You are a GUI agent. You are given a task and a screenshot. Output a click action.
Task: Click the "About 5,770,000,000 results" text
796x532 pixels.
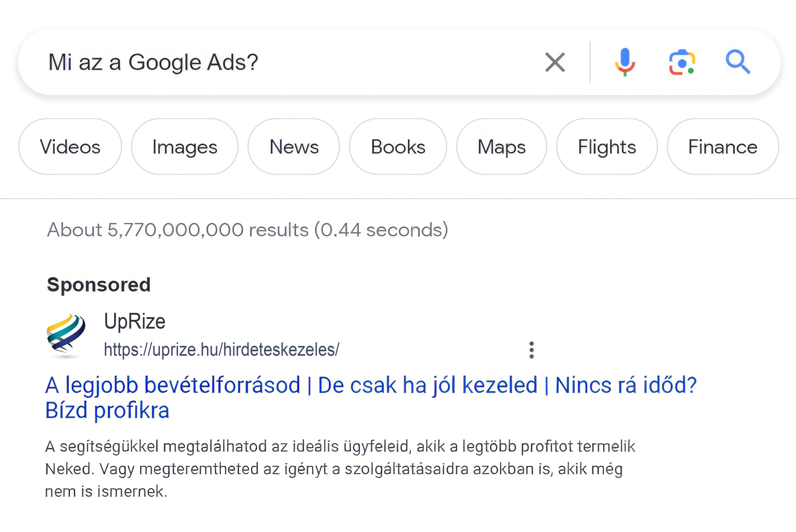pos(247,230)
